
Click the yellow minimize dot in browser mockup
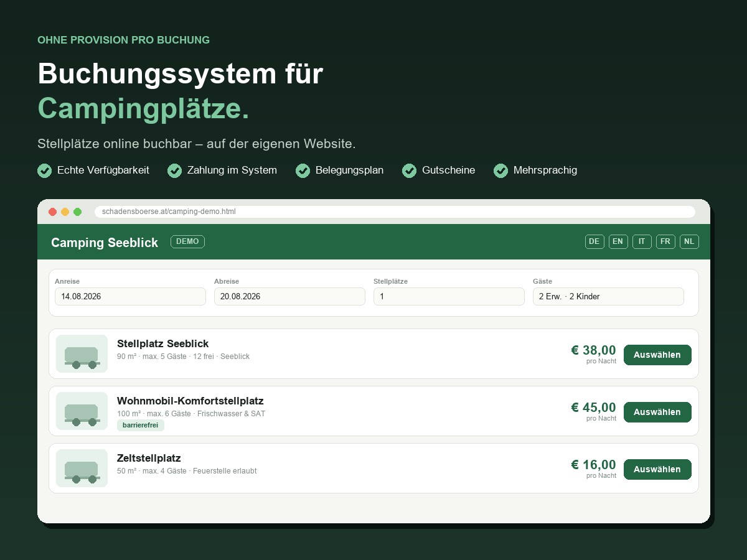pos(65,212)
